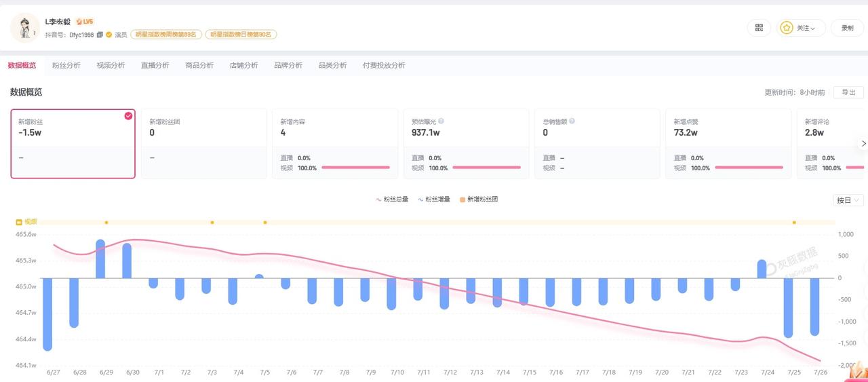Click the 录制 record button
This screenshot has height=382, width=868.
coord(847,28)
